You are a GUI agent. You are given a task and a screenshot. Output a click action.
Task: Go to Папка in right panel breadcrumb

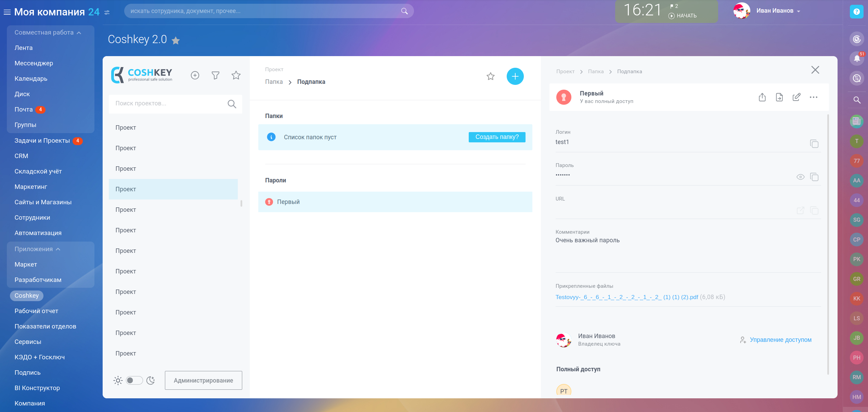[596, 72]
